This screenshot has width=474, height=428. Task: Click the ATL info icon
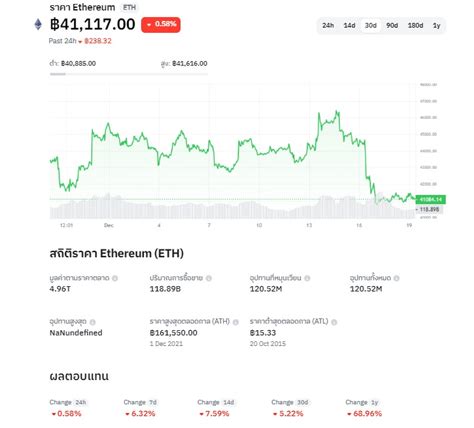point(334,322)
